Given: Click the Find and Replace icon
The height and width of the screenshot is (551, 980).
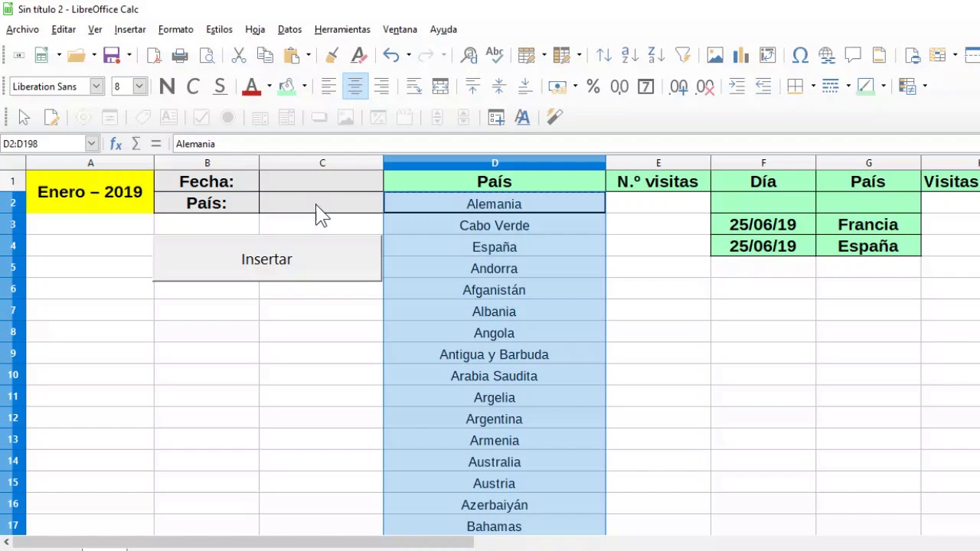Looking at the screenshot, I should (x=469, y=55).
